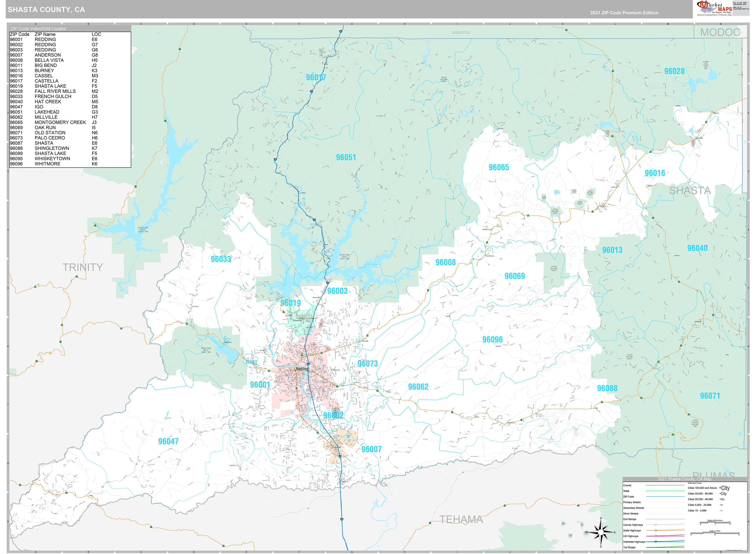Click the 96096 map label
This screenshot has width=756, height=554.
493,340
